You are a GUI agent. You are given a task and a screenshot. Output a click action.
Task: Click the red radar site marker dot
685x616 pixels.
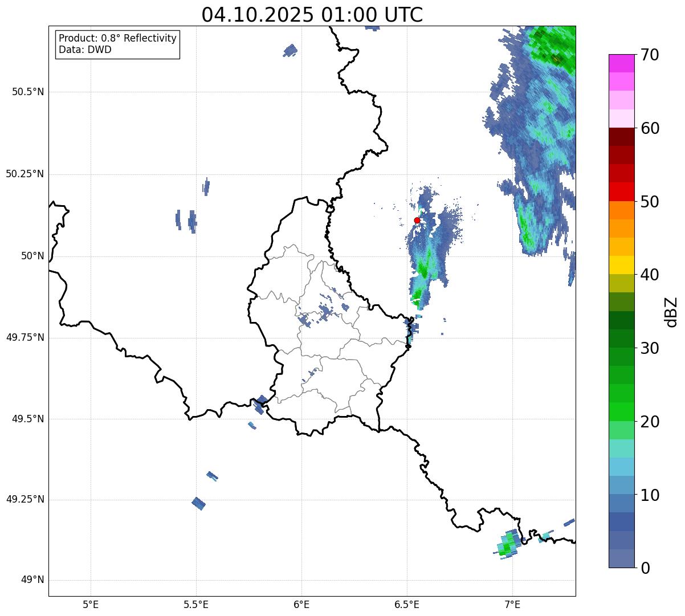(417, 220)
